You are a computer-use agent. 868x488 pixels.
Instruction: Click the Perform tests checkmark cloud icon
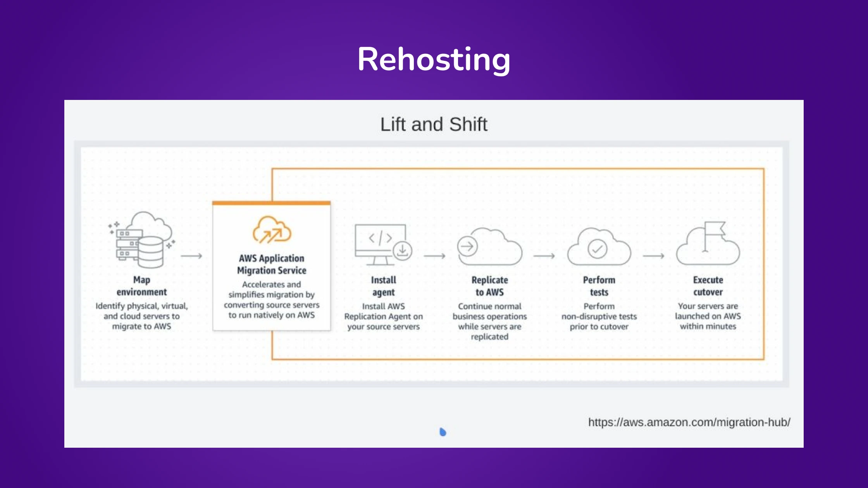(x=599, y=246)
